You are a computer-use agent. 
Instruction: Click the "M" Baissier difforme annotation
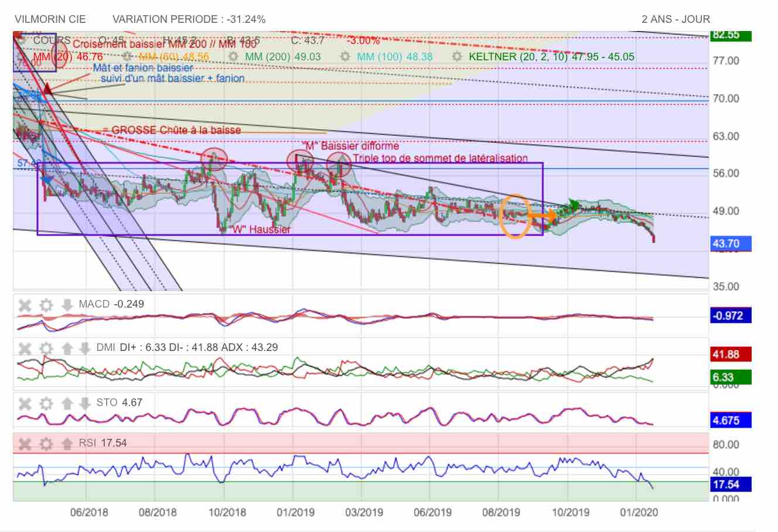tap(350, 146)
